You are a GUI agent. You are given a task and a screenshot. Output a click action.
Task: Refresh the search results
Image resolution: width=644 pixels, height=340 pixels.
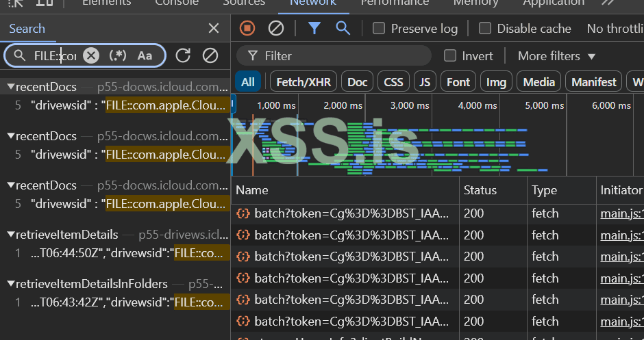pos(183,55)
